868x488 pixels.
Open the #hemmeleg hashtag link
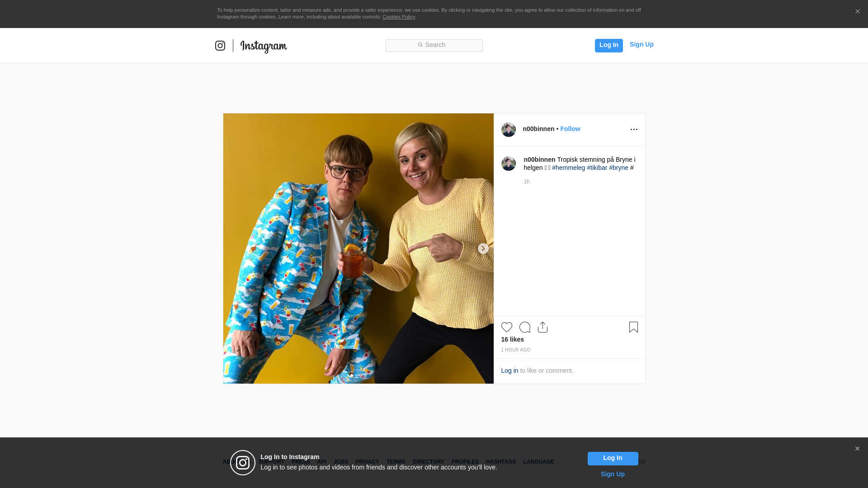[568, 168]
